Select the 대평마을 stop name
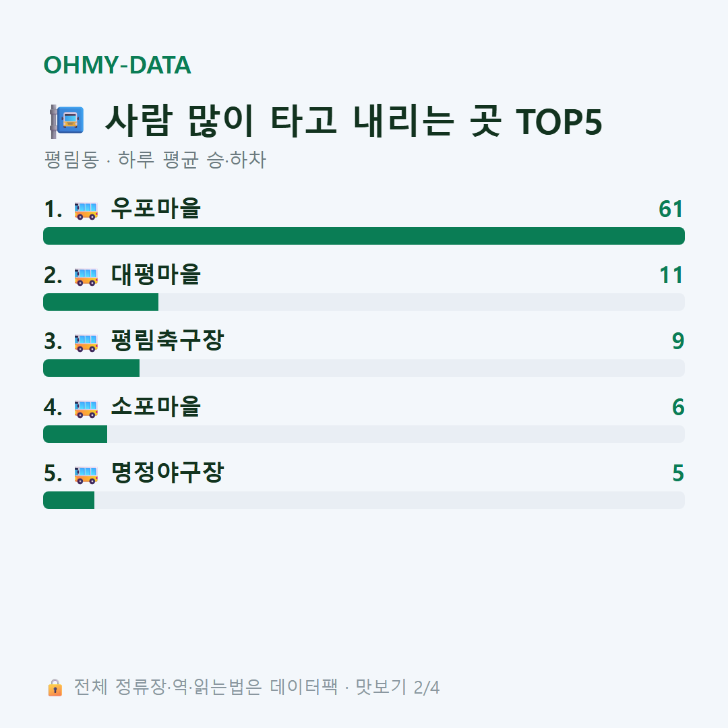Viewport: 728px width, 728px height. tap(156, 274)
